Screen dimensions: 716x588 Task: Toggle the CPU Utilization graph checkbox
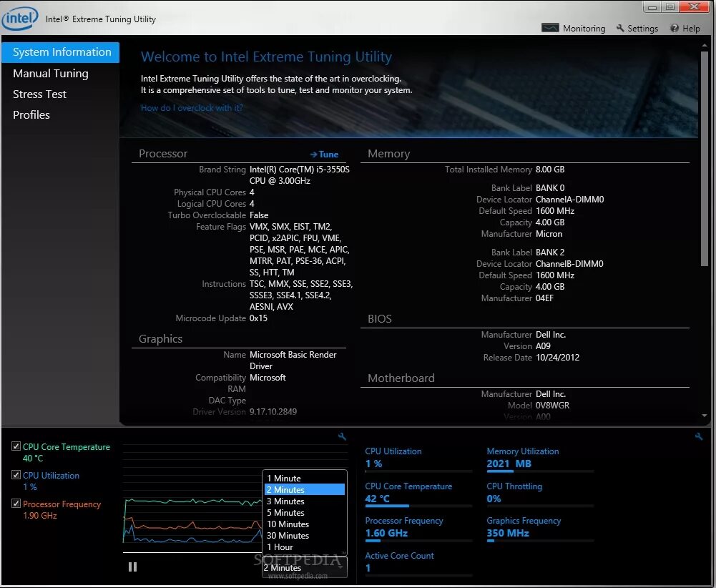click(x=16, y=475)
